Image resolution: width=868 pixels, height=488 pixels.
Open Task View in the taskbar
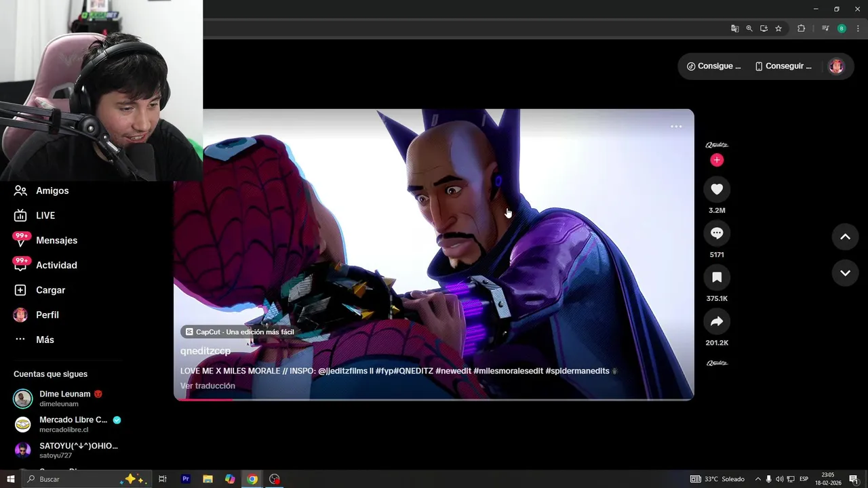pos(163,479)
